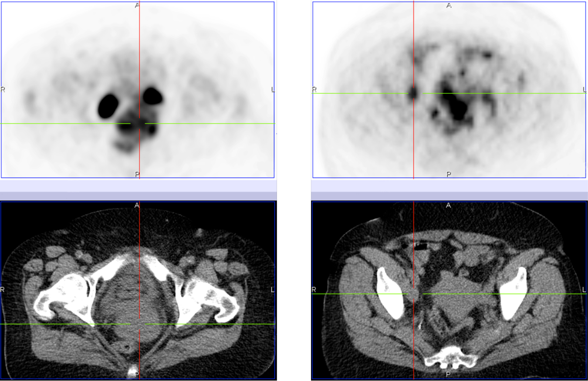
Task: Select the bottom-left CT pelvis viewport
Action: pyautogui.click(x=138, y=290)
